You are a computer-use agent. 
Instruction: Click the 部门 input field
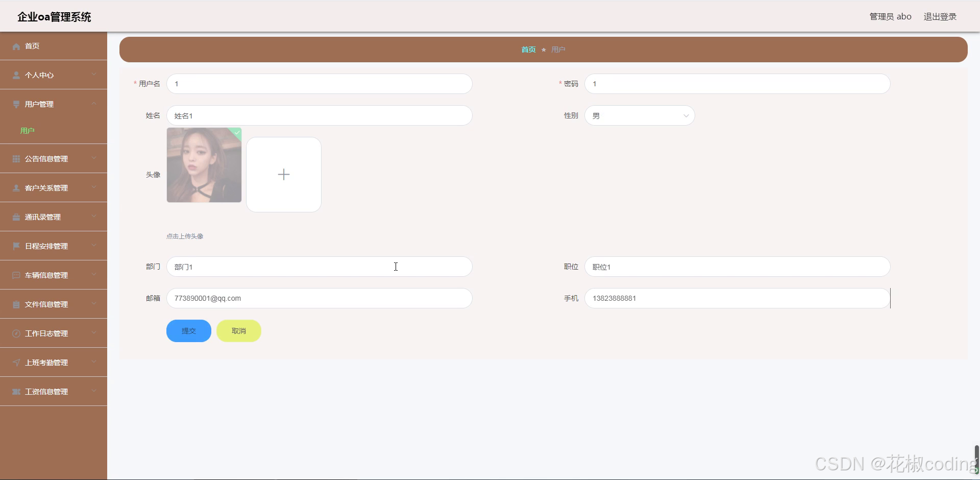tap(320, 267)
